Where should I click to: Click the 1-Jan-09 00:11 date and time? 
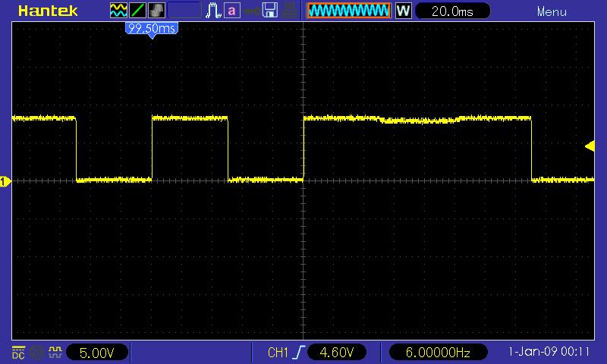(549, 352)
